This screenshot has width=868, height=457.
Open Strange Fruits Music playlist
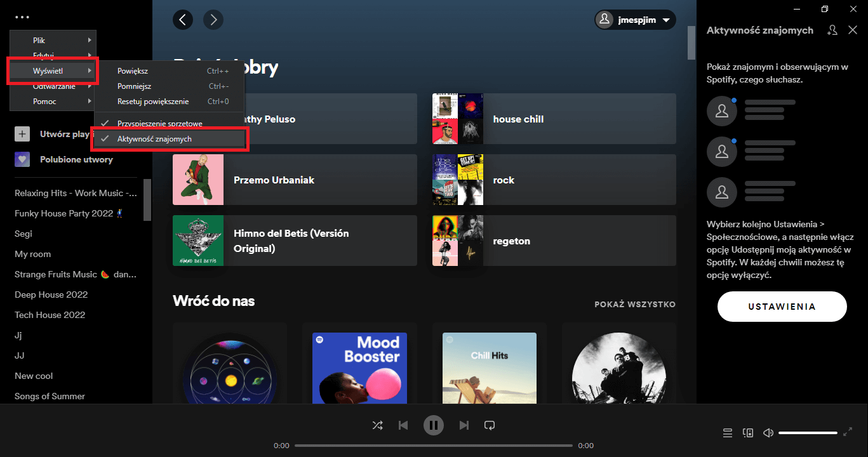pos(76,274)
